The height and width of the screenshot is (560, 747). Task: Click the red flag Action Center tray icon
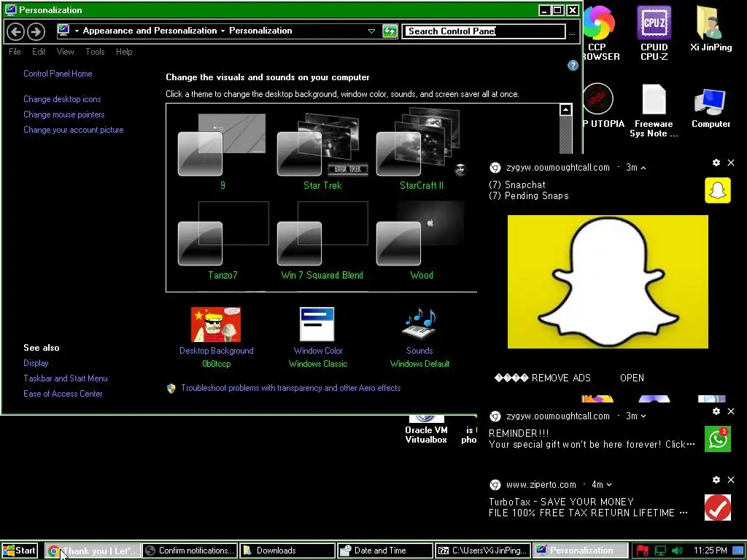642,551
